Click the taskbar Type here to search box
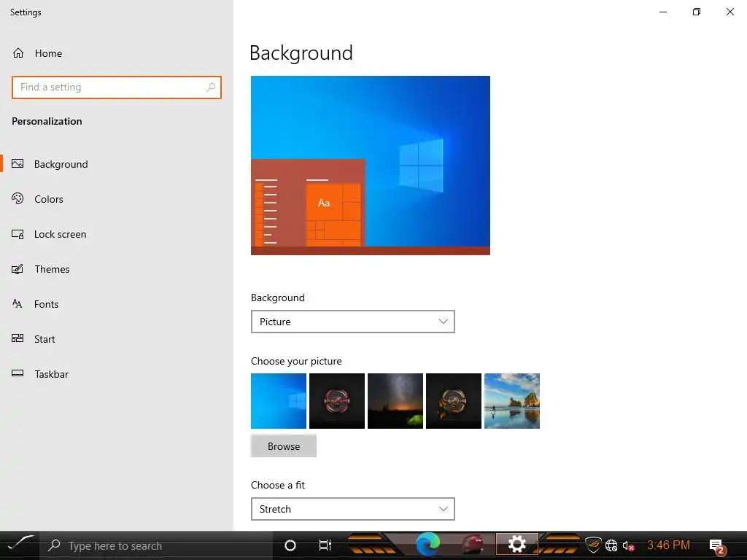 (156, 545)
